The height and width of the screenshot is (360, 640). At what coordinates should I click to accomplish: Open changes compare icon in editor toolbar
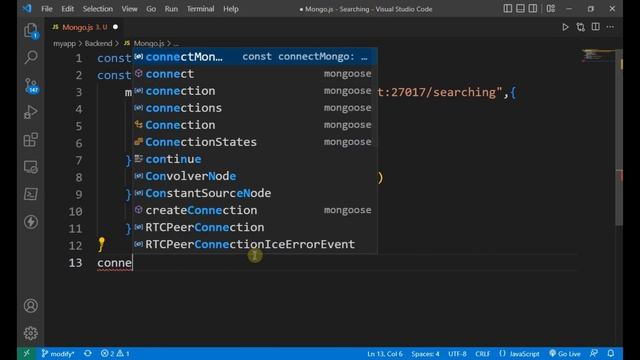580,27
